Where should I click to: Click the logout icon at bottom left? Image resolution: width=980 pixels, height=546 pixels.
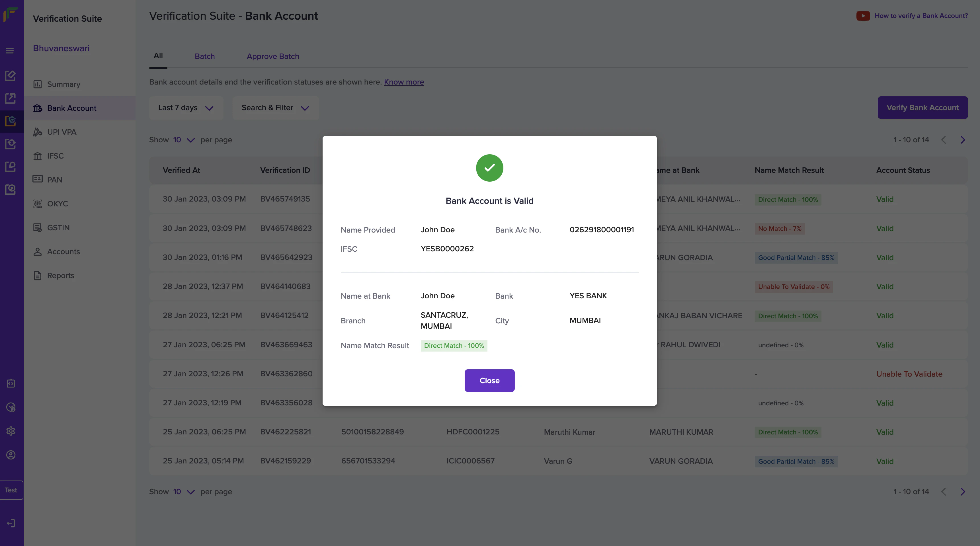(11, 523)
